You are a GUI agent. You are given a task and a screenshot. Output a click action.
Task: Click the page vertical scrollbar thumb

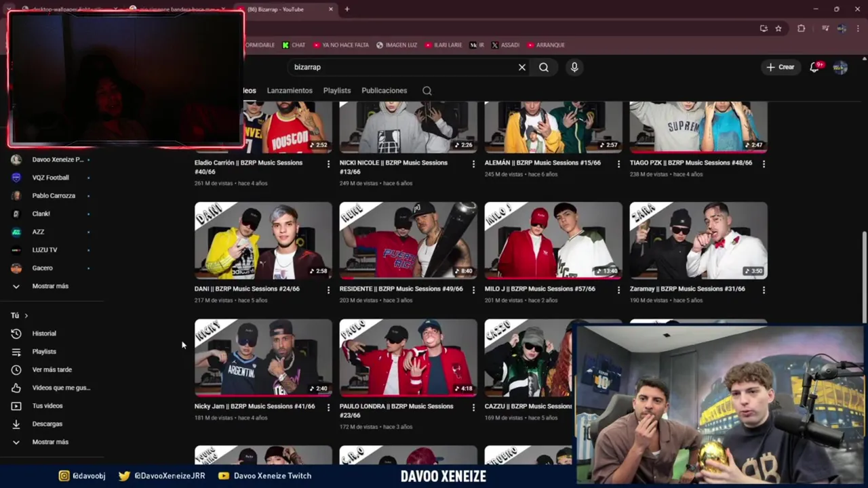865,278
